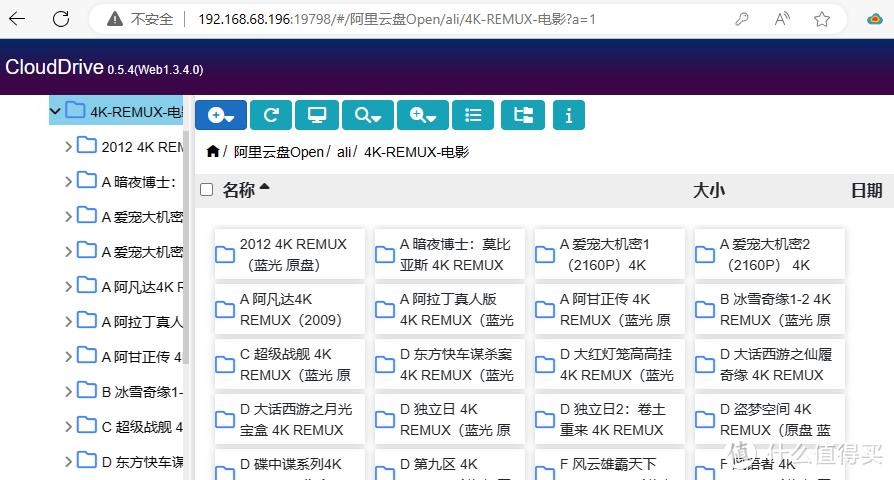894x480 pixels.
Task: Open the blue add-new plus dropdown button
Action: (220, 116)
